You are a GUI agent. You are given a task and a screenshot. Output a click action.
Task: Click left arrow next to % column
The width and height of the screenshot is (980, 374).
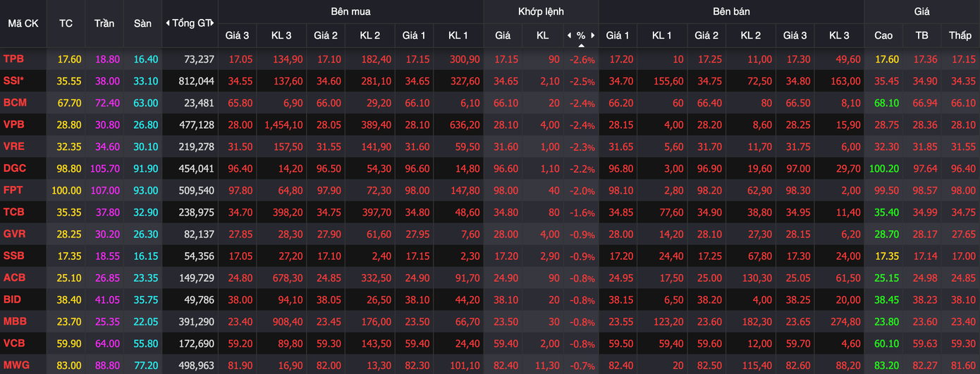click(x=570, y=35)
